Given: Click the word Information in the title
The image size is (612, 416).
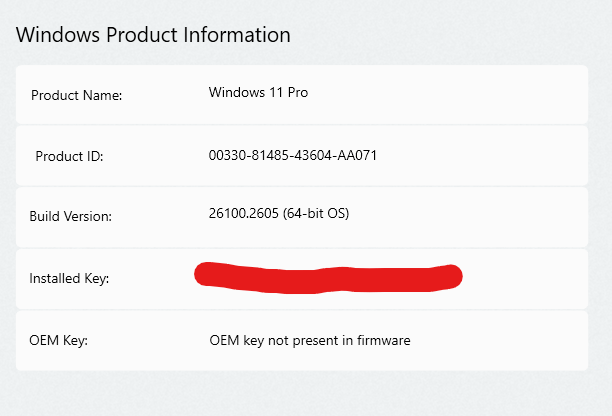Looking at the screenshot, I should (237, 35).
